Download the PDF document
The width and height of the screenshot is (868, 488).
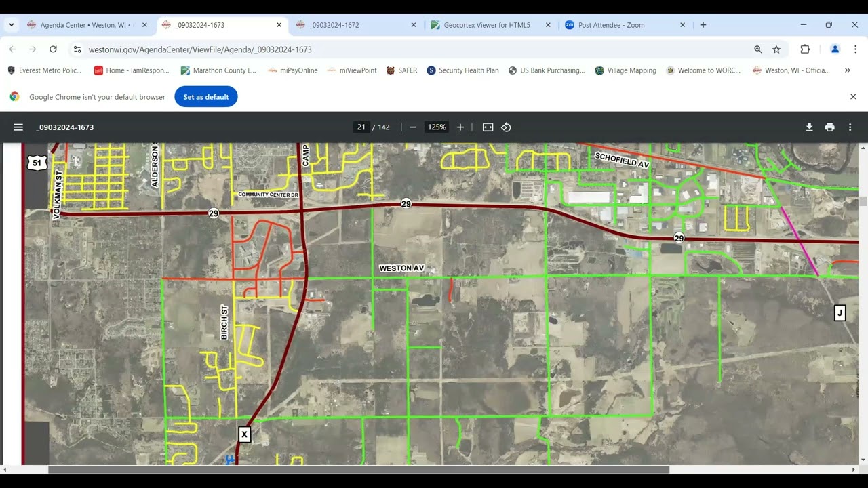[809, 127]
